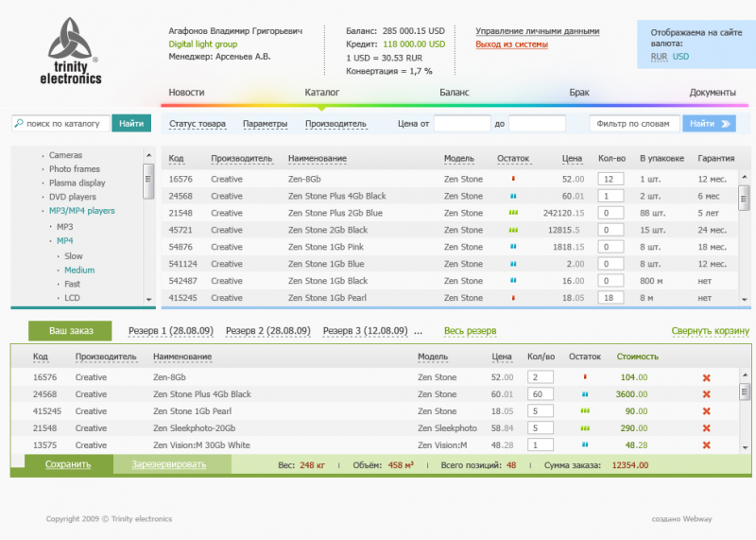Click the Сохранить order button

coord(68,464)
